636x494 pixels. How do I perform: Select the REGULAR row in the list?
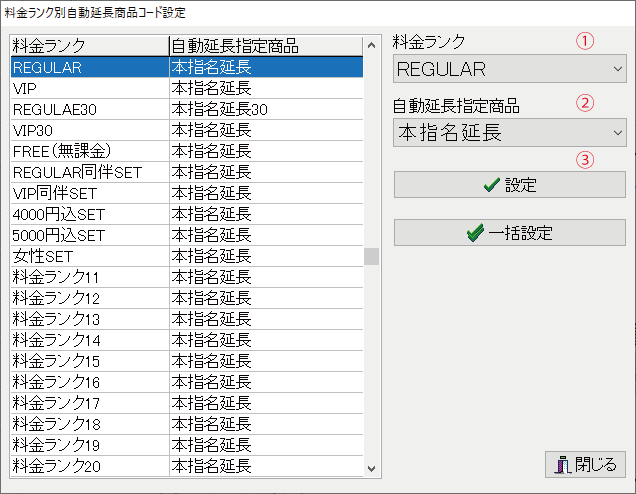point(187,67)
